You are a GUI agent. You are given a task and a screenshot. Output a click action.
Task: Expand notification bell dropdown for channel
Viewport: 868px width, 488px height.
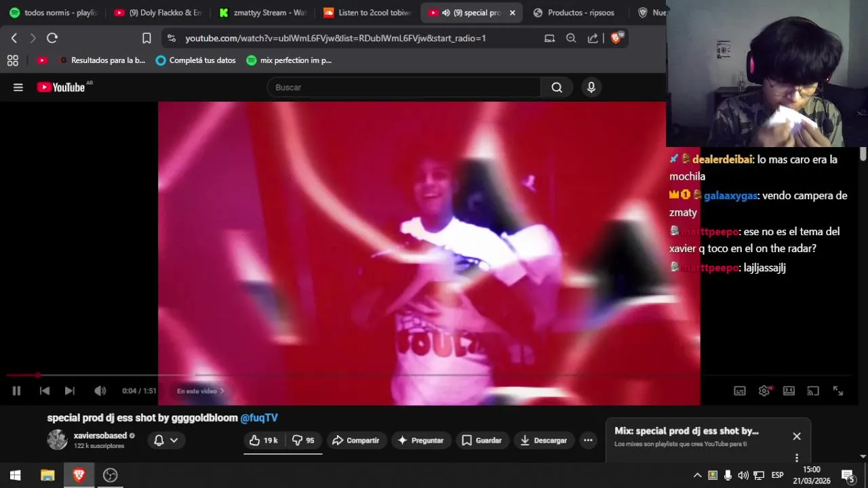coord(166,441)
